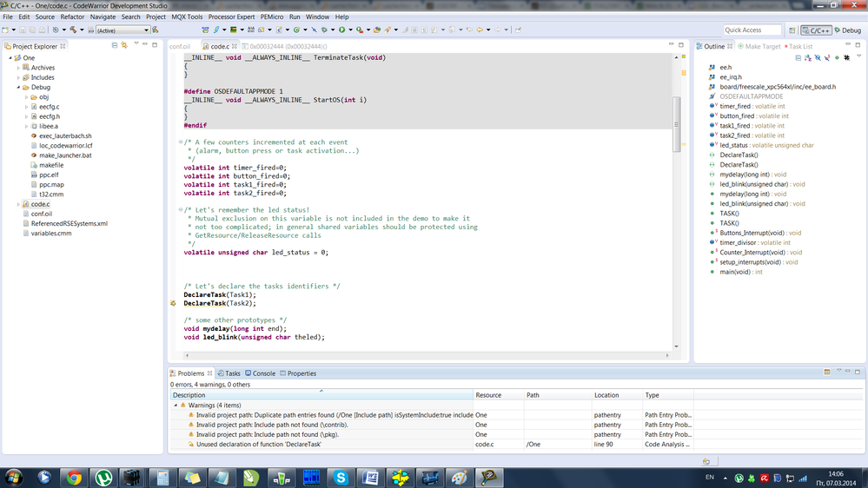Viewport: 868px width, 488px height.
Task: Expand the obj folder
Action: pyautogui.click(x=26, y=97)
